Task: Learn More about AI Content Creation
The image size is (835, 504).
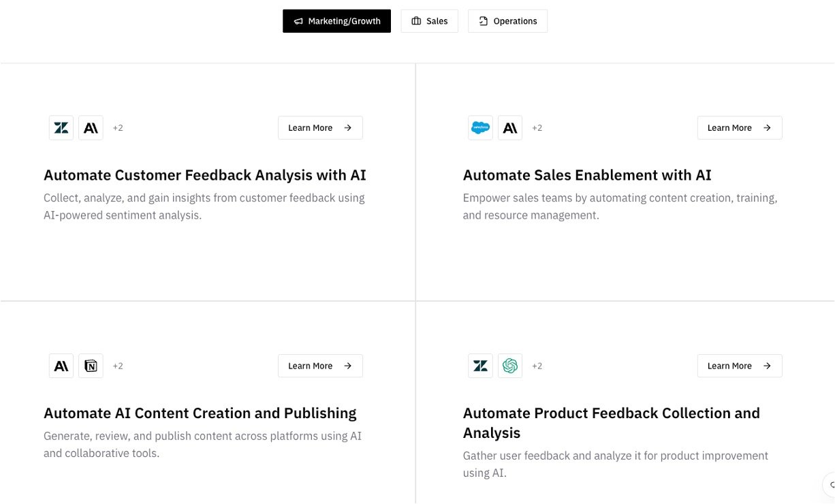Action: pyautogui.click(x=320, y=366)
